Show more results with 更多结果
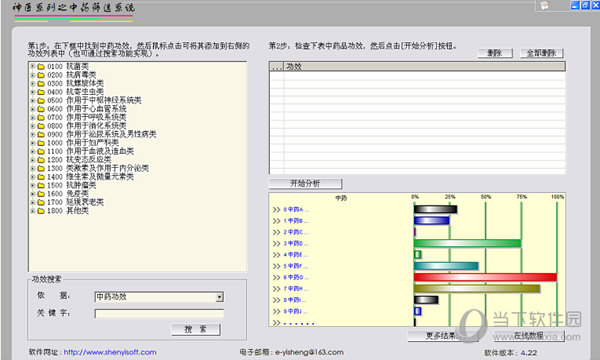The height and width of the screenshot is (360, 600). (x=443, y=336)
